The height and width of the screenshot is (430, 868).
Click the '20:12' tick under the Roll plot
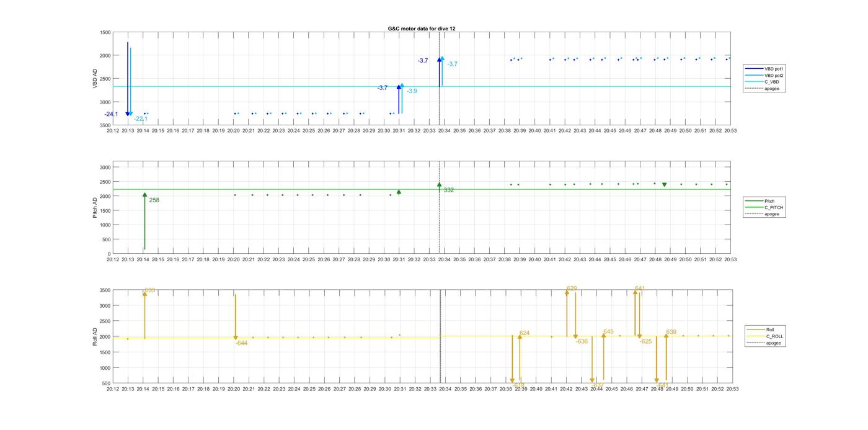(x=113, y=389)
